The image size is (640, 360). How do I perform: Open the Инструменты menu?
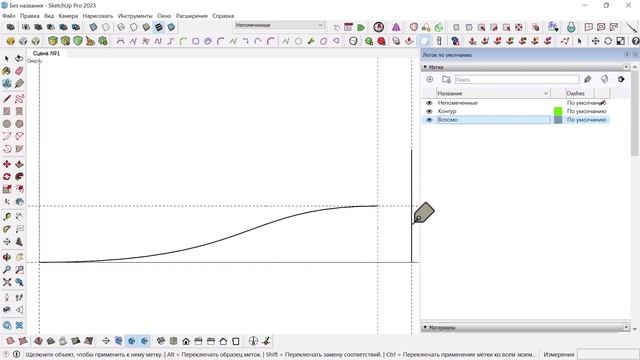pyautogui.click(x=135, y=16)
